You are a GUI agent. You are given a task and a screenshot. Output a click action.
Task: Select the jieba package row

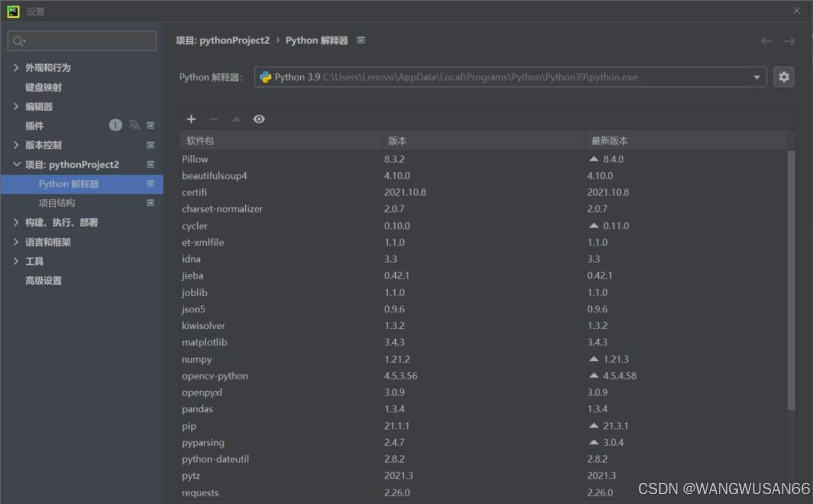point(484,275)
